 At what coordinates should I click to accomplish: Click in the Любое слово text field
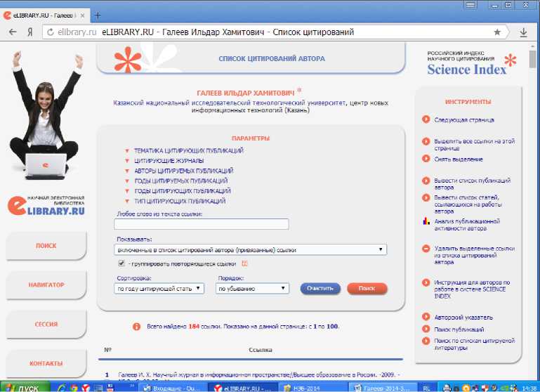pyautogui.click(x=202, y=224)
